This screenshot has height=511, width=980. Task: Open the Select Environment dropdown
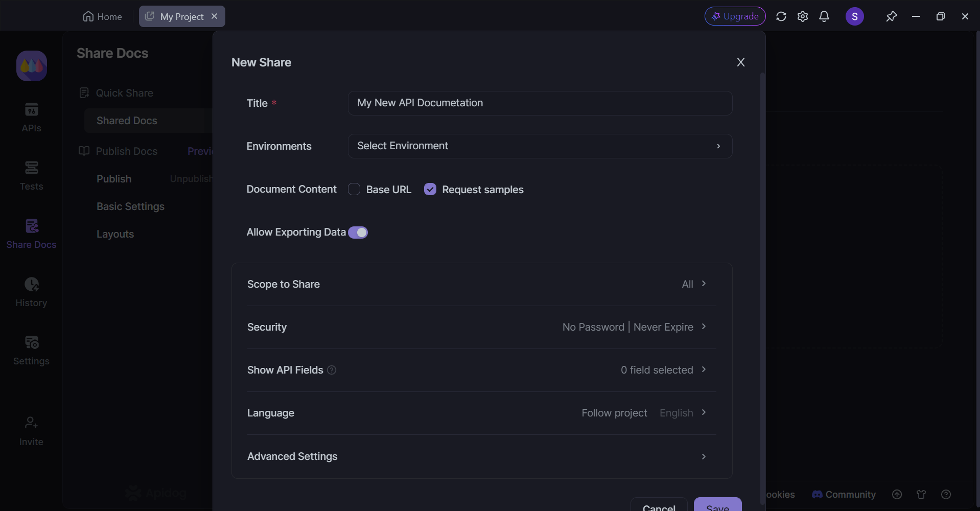point(540,146)
